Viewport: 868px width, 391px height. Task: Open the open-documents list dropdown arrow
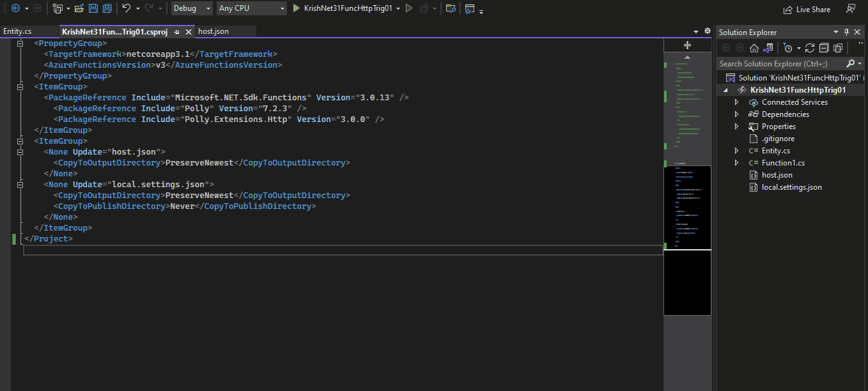click(x=696, y=31)
